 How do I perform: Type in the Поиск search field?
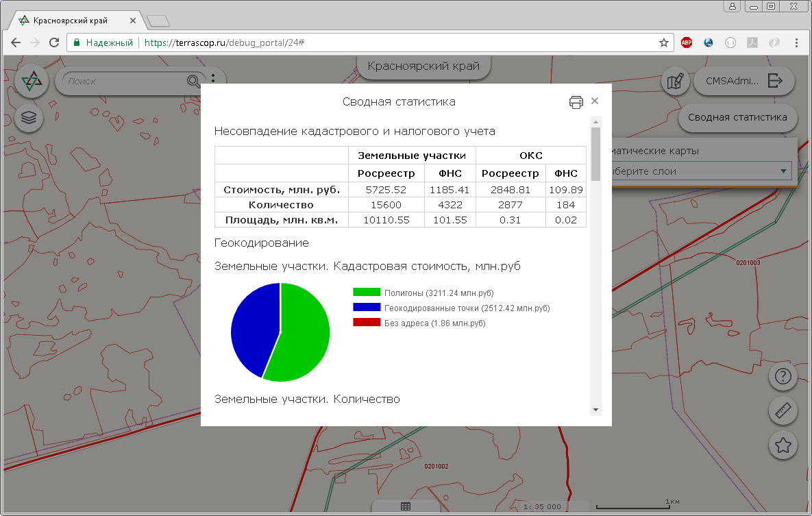123,81
